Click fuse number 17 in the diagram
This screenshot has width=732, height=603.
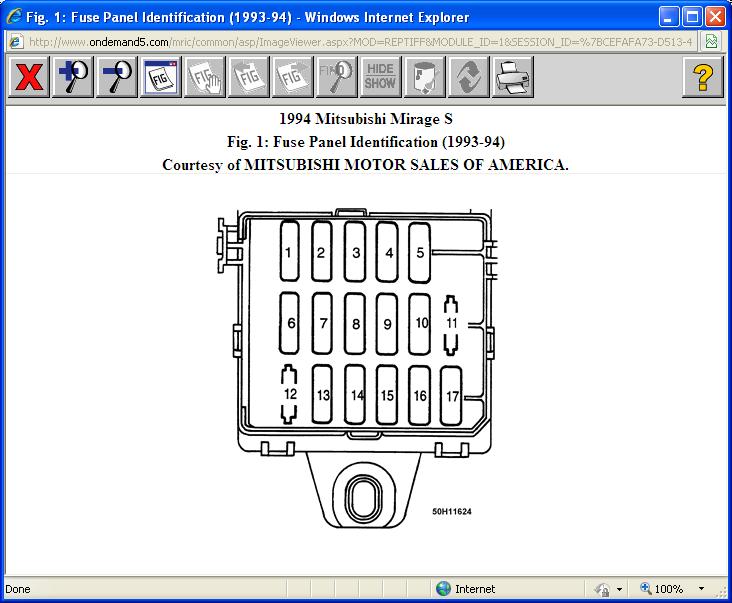click(x=451, y=396)
